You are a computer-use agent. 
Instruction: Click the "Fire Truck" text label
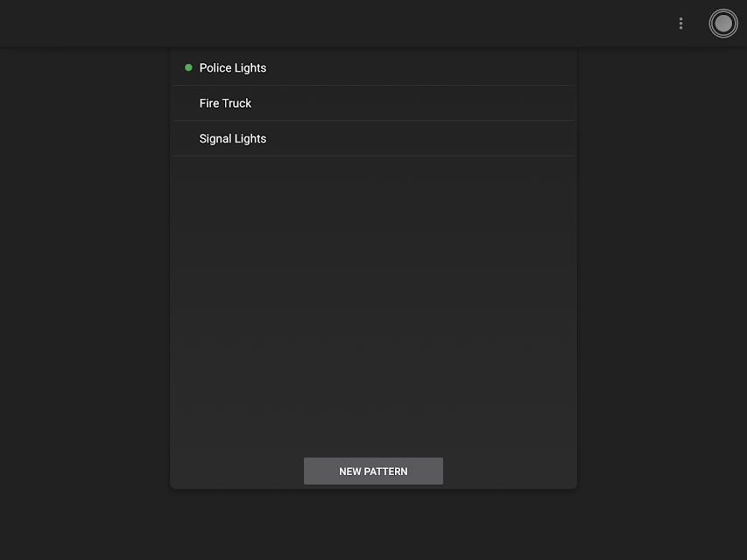point(225,103)
